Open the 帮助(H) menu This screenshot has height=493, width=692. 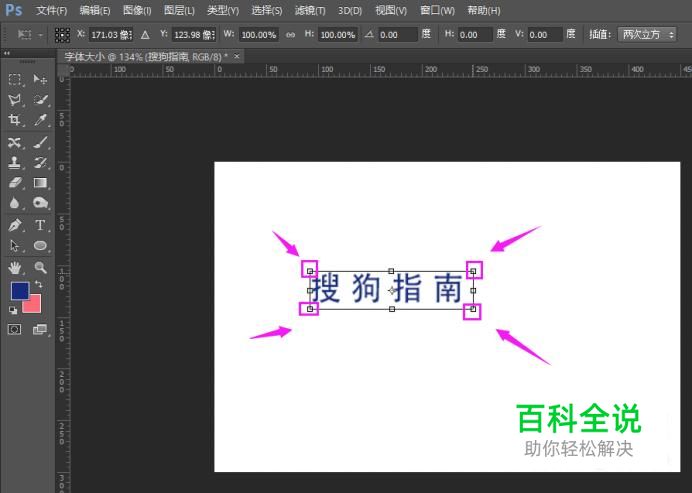click(484, 10)
